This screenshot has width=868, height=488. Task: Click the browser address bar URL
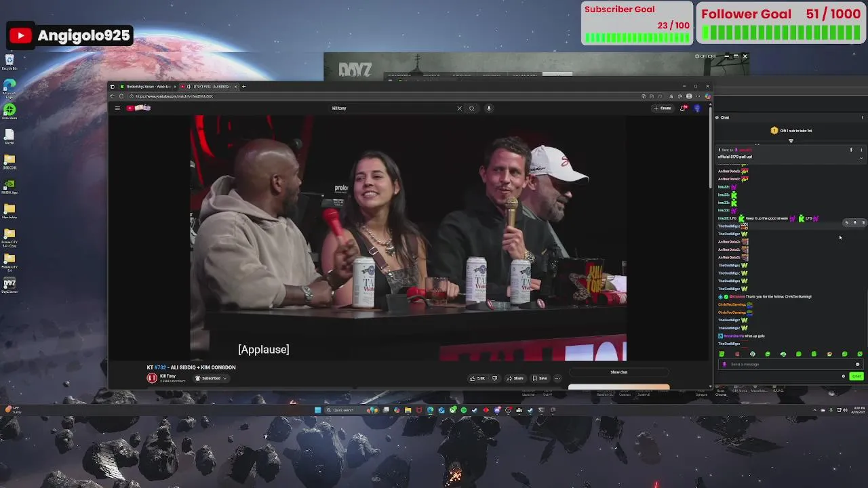(174, 96)
